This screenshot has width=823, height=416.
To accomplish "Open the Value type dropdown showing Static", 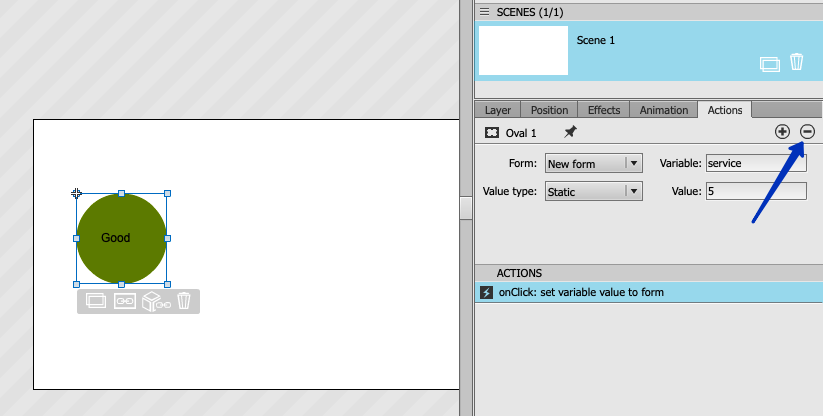I will (x=594, y=191).
